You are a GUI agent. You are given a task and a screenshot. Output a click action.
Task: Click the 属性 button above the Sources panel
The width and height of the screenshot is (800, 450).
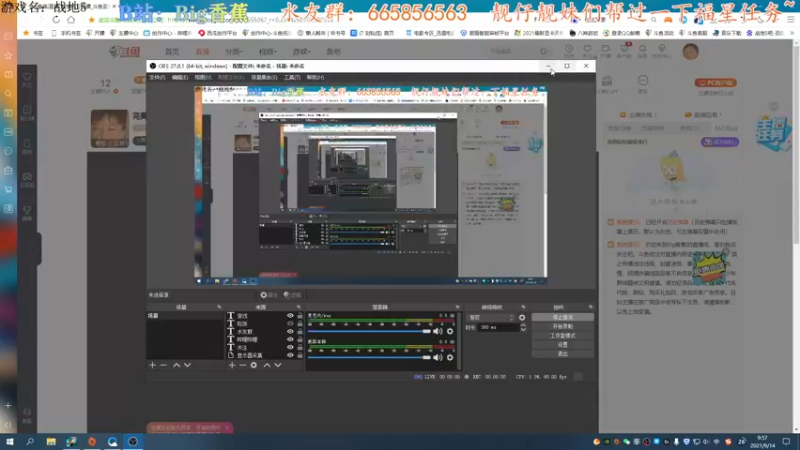[268, 295]
